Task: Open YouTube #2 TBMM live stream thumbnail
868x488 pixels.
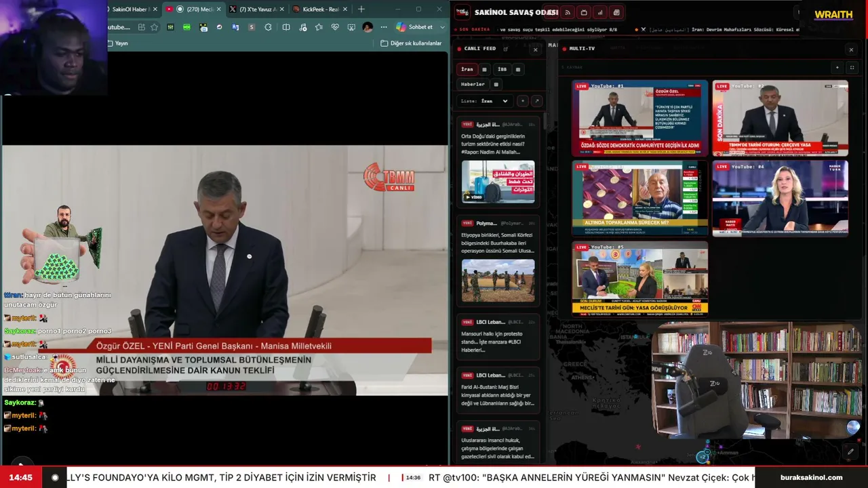Action: tap(780, 119)
